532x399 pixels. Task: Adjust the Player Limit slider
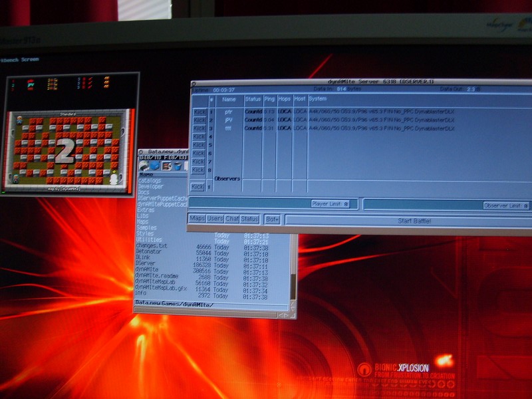coord(273,203)
